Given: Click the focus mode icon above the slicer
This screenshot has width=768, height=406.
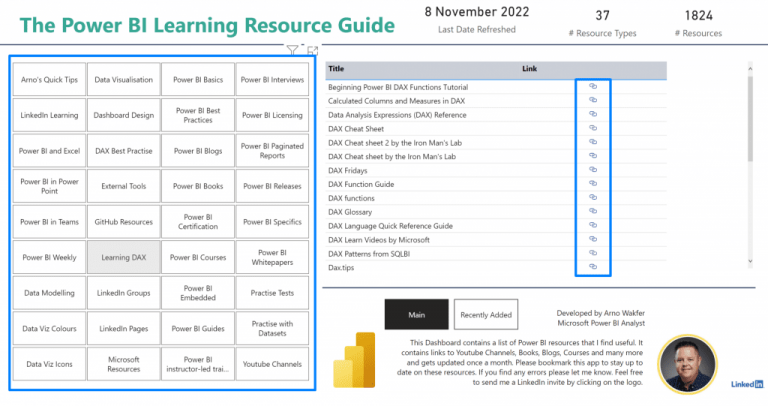Looking at the screenshot, I should click(312, 50).
